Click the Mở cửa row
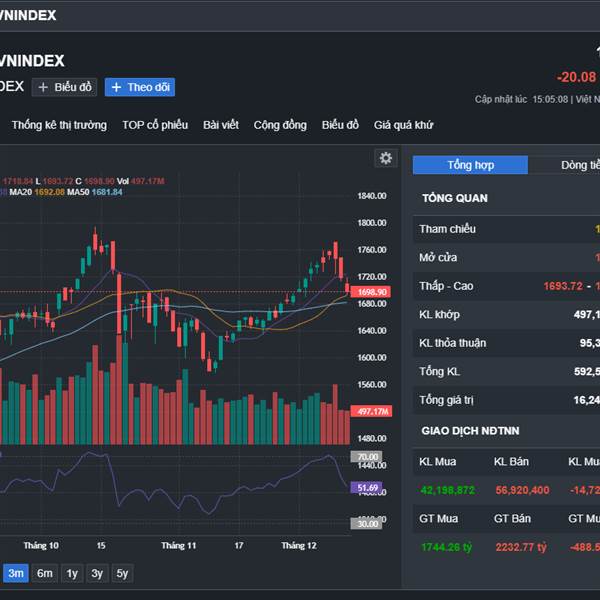The width and height of the screenshot is (600, 600). click(506, 257)
